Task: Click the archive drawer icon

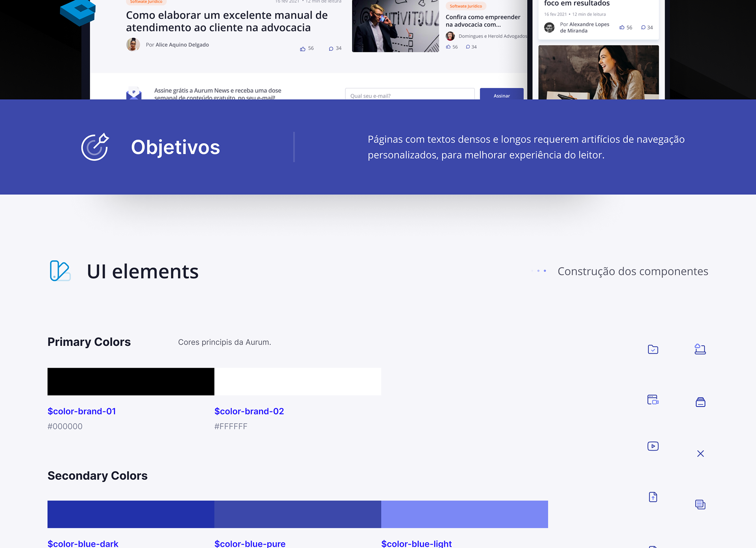Action: coord(700,402)
